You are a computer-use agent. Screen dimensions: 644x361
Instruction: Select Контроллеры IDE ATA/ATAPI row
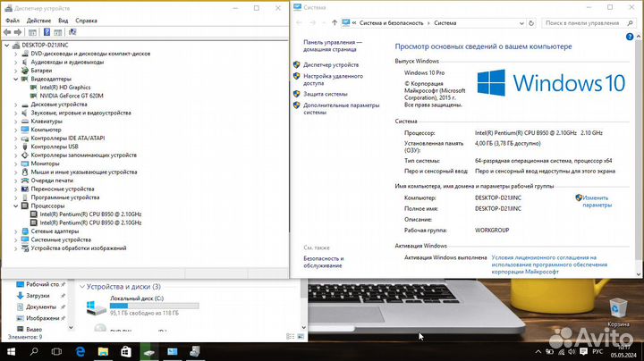pos(68,139)
